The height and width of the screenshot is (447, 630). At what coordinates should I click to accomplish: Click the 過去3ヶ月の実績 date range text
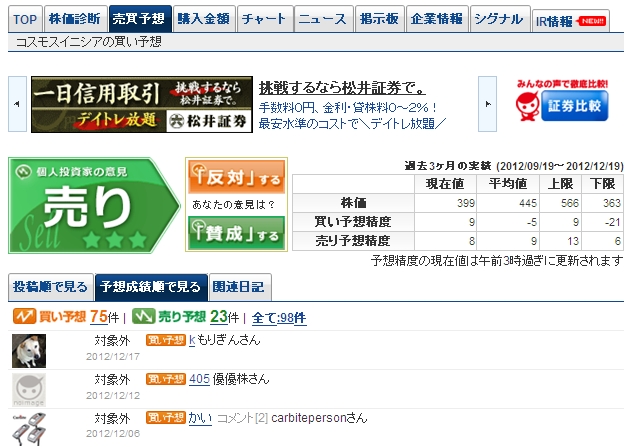[x=514, y=166]
